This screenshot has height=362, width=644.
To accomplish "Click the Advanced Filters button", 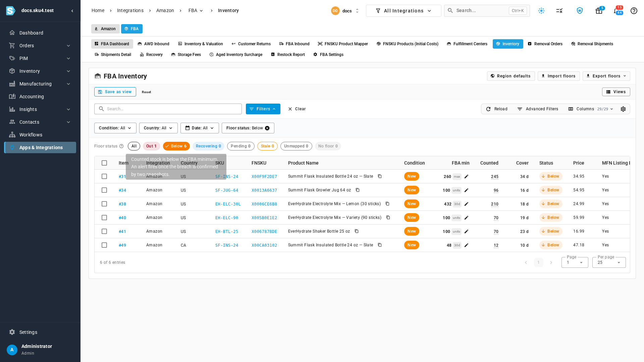I will pyautogui.click(x=538, y=109).
